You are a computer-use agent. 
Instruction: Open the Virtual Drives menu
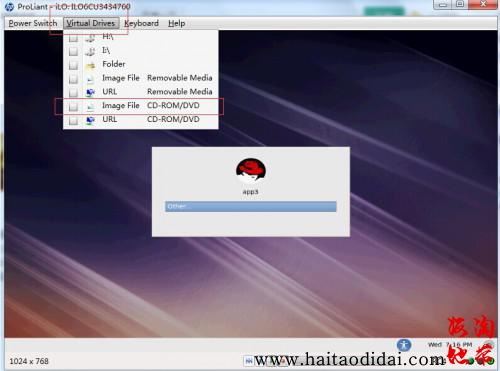pos(91,23)
